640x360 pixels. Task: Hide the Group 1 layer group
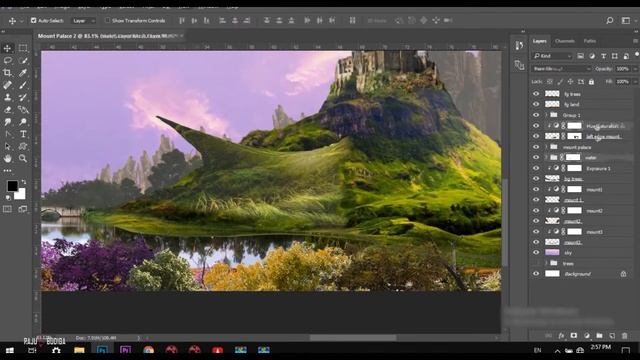point(536,115)
